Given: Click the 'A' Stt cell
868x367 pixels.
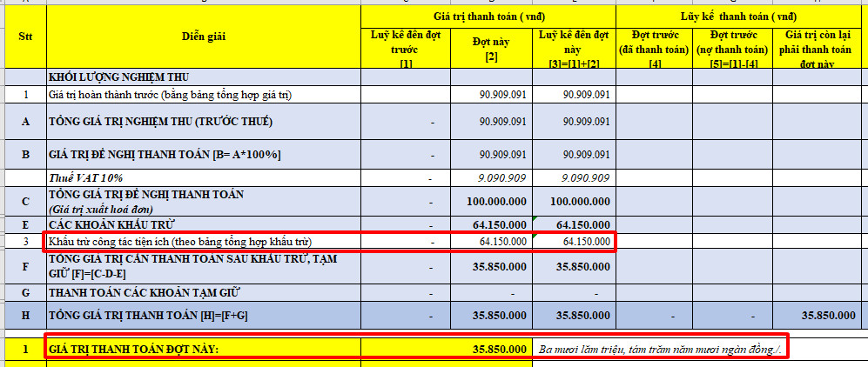Looking at the screenshot, I should [x=25, y=122].
